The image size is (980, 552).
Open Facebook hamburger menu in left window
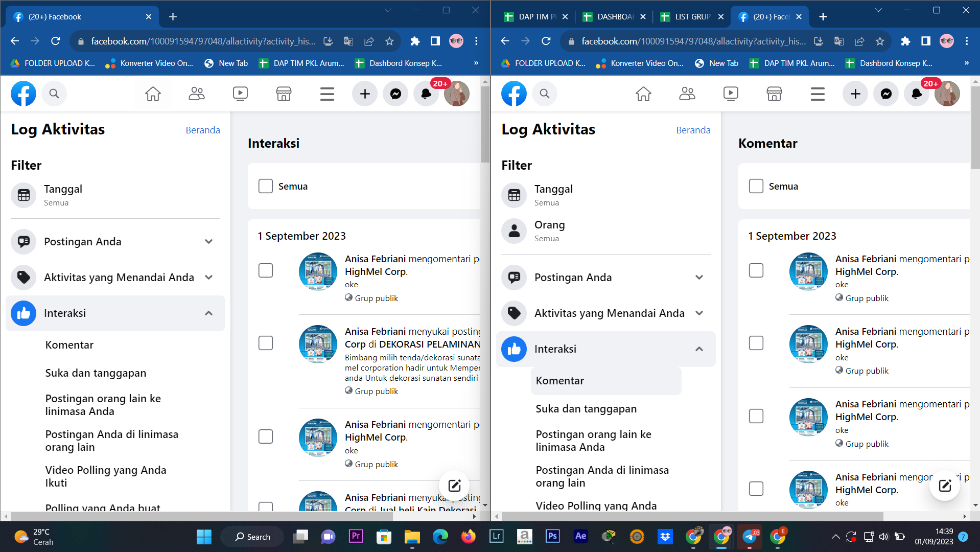point(327,94)
